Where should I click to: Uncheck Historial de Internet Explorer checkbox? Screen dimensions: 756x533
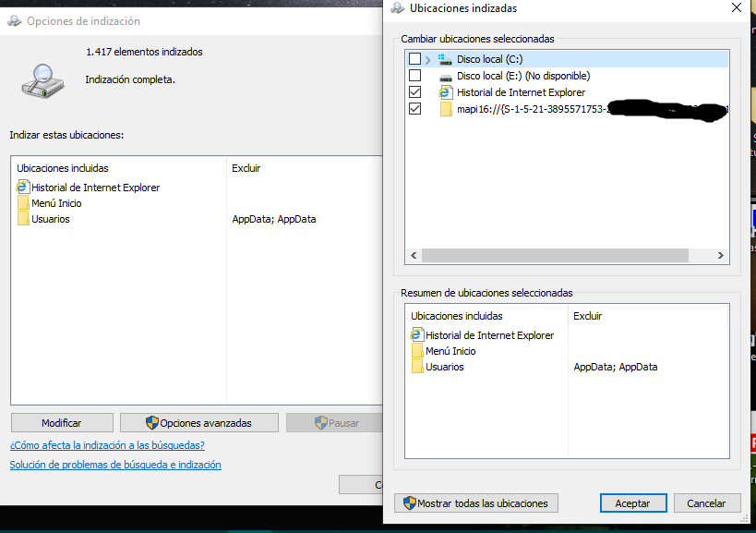point(414,92)
